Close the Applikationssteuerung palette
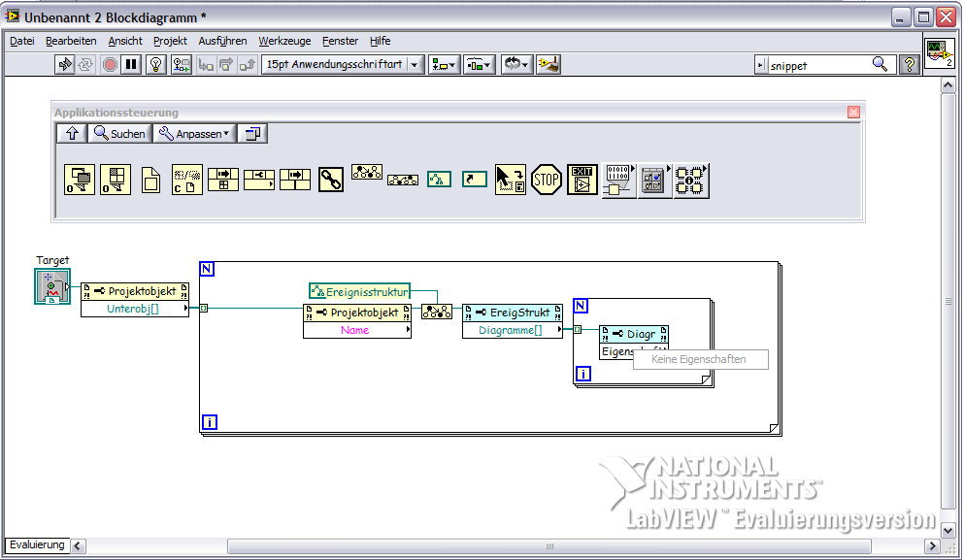Viewport: 964px width, 560px height. pyautogui.click(x=853, y=112)
